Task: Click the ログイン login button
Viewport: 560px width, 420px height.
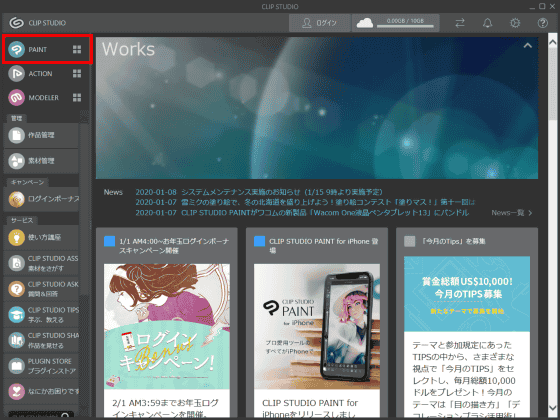Action: coord(320,23)
